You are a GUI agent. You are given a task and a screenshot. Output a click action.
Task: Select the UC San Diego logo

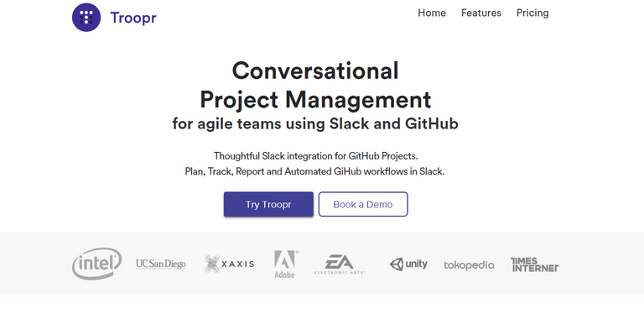point(161,264)
